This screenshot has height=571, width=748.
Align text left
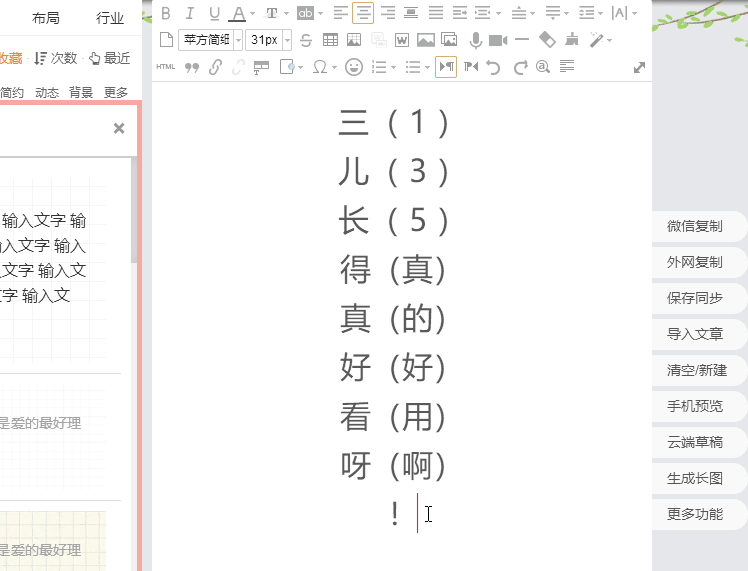[x=341, y=13]
